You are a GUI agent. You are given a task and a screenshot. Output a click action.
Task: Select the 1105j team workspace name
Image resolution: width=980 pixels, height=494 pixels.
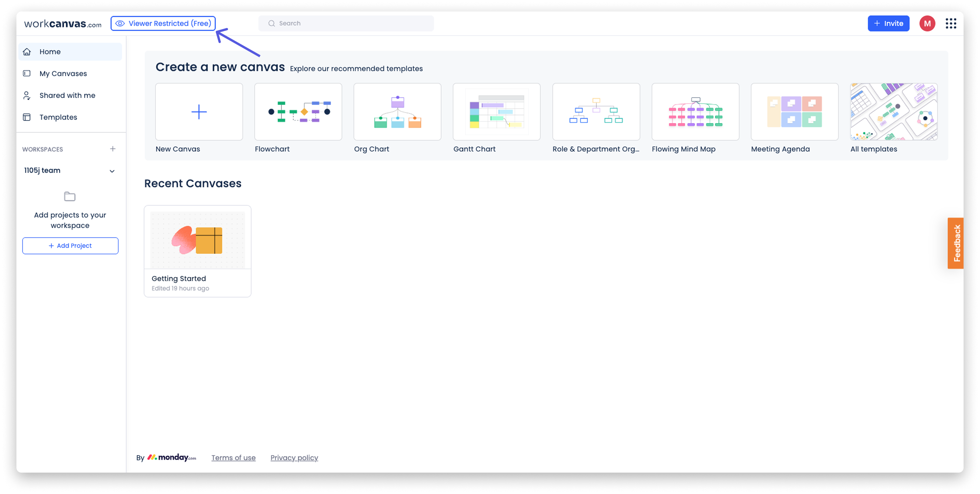tap(42, 170)
